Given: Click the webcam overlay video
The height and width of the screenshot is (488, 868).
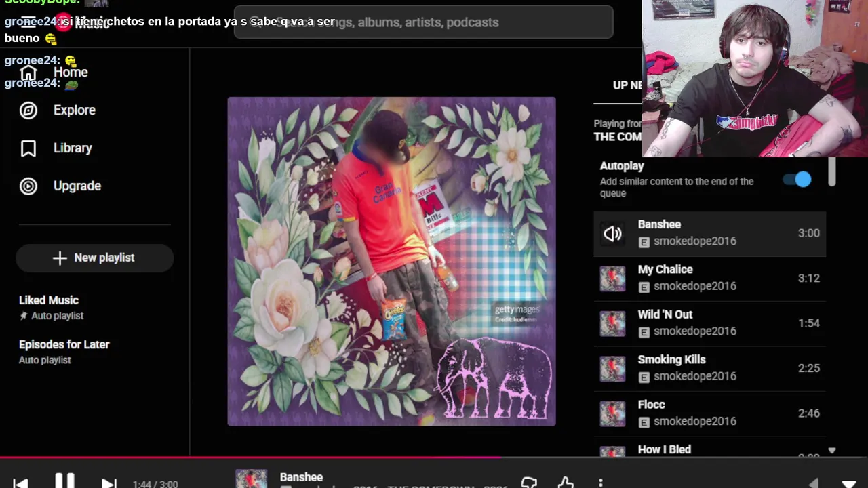Looking at the screenshot, I should pyautogui.click(x=755, y=79).
